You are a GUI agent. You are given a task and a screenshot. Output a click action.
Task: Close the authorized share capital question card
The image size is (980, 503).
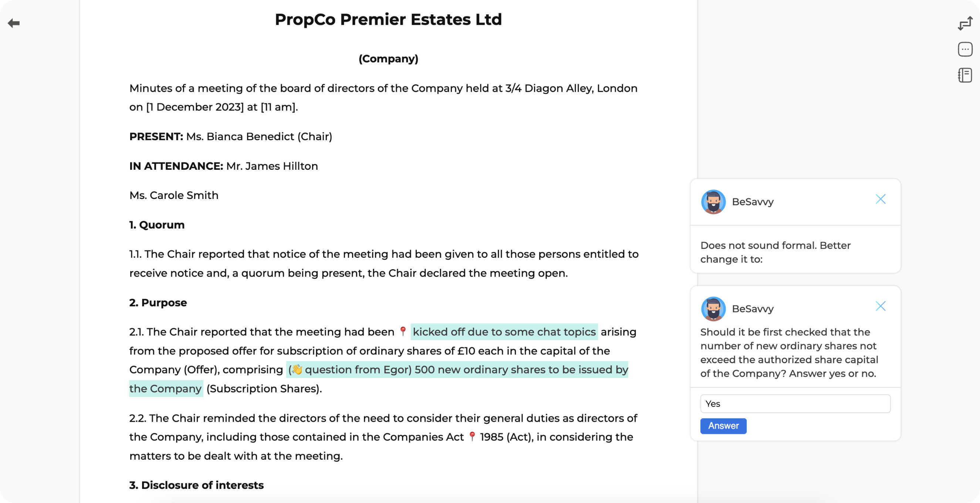pyautogui.click(x=880, y=306)
